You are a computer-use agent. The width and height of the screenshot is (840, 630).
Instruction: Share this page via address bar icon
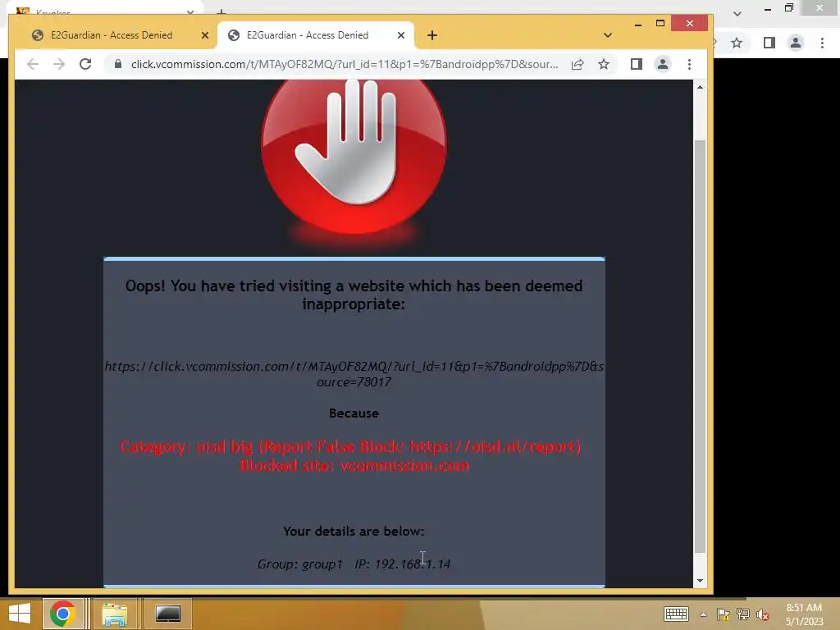coord(577,64)
